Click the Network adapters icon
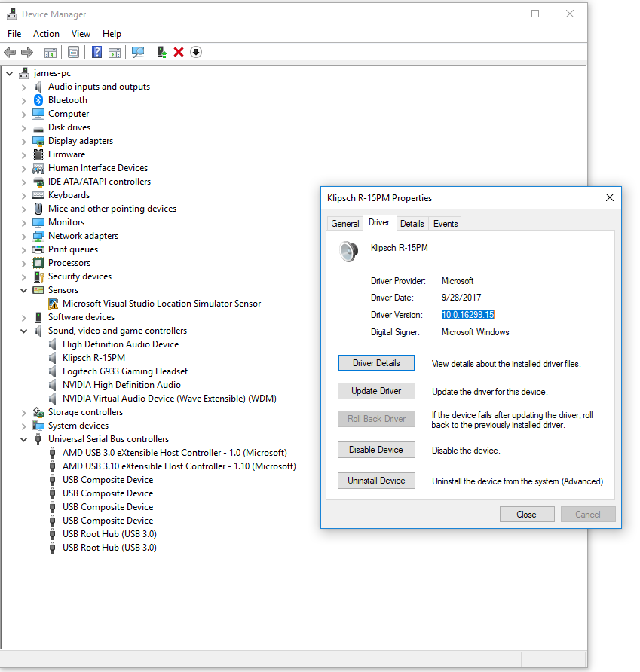 pos(38,236)
